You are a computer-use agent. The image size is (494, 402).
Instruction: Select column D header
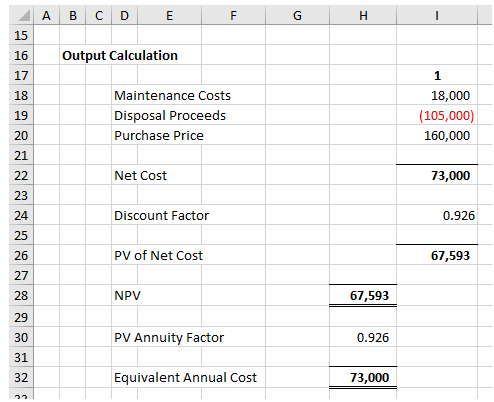coord(124,15)
